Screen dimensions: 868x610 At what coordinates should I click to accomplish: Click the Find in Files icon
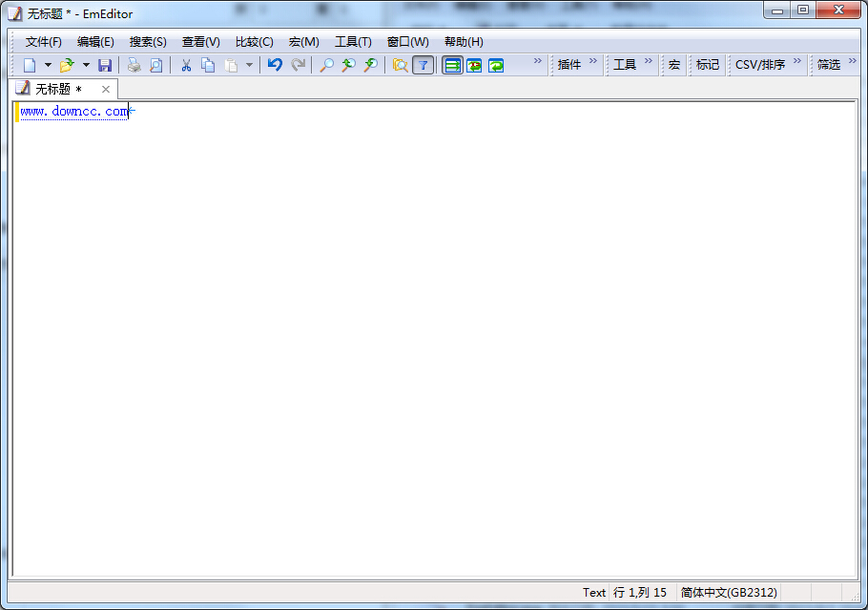pos(401,65)
